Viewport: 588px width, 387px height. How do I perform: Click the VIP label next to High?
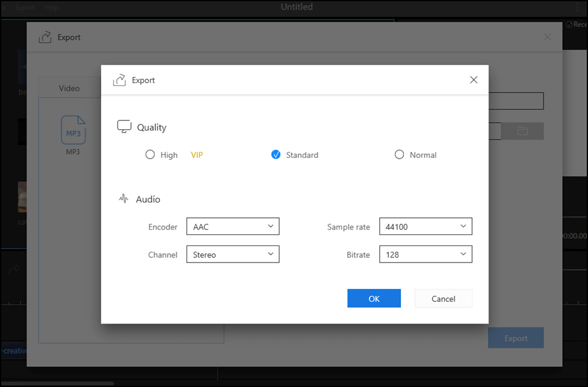pyautogui.click(x=197, y=155)
